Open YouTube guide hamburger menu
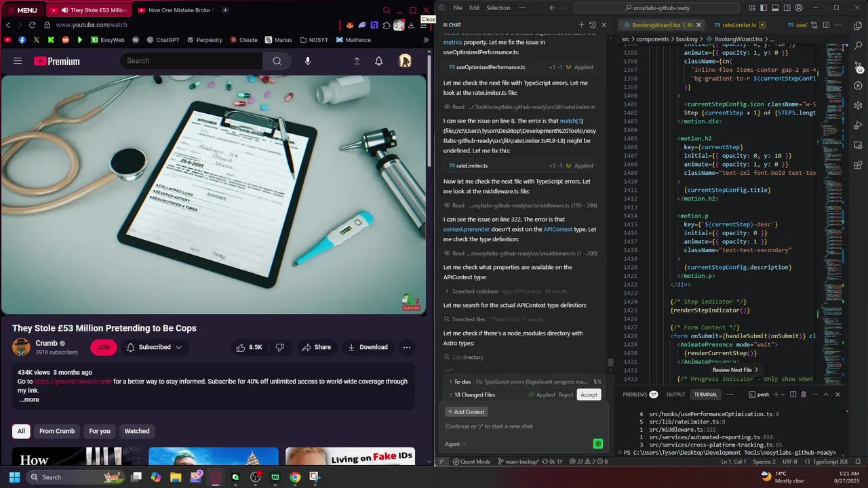The image size is (868, 488). [18, 61]
